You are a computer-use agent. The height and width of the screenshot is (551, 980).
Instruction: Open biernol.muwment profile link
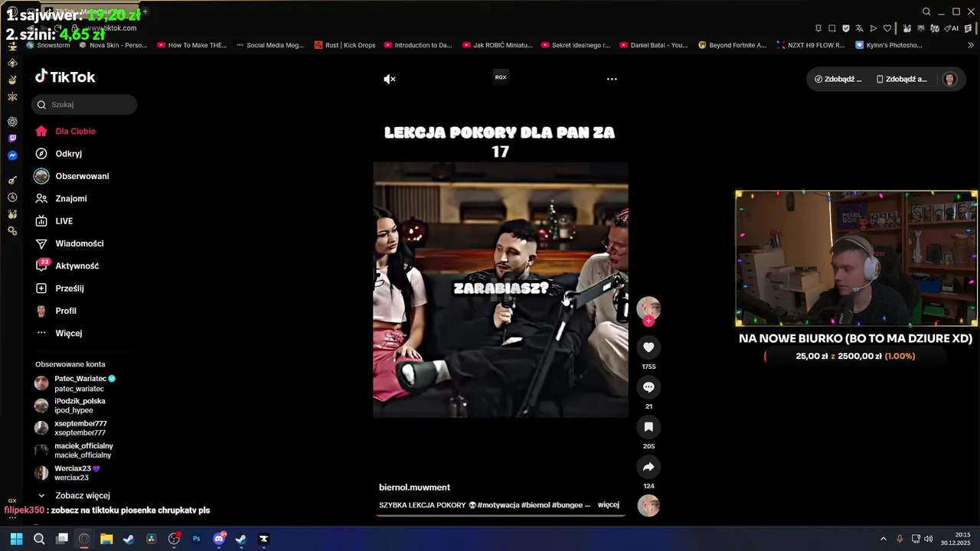(414, 487)
